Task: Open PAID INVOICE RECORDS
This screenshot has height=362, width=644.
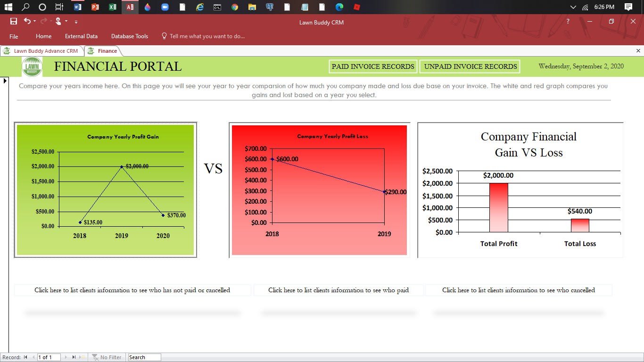Action: pos(373,66)
